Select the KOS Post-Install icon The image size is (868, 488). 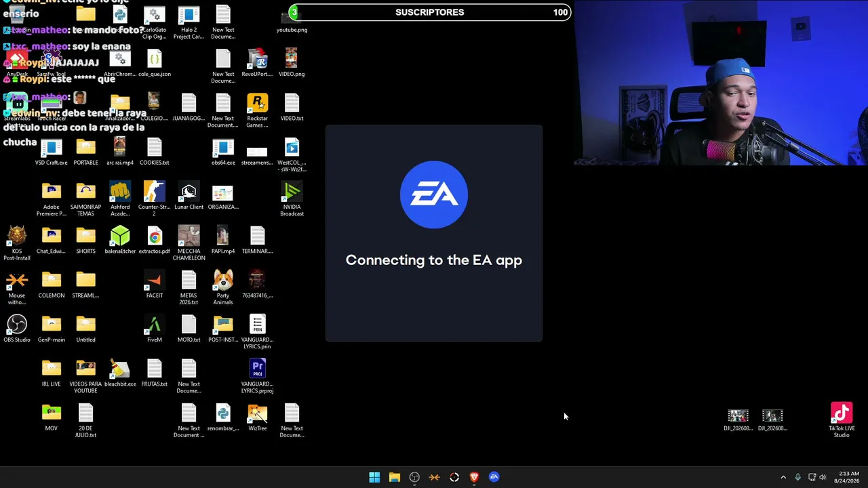pos(17,237)
